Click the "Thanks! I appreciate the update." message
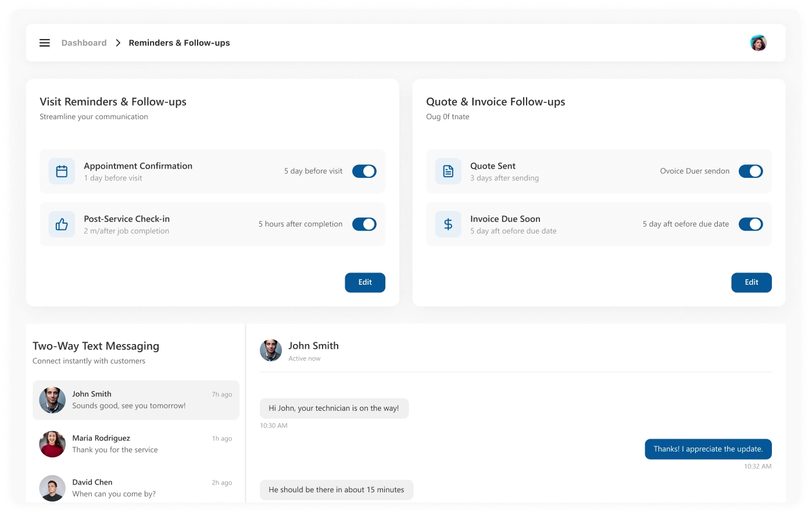812x516 pixels. point(707,449)
